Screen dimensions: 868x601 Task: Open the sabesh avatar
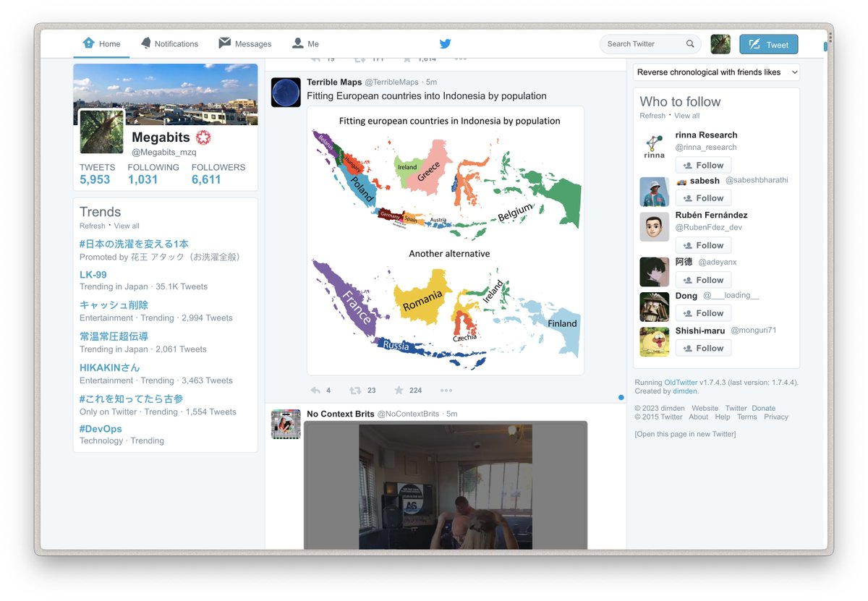pos(655,192)
